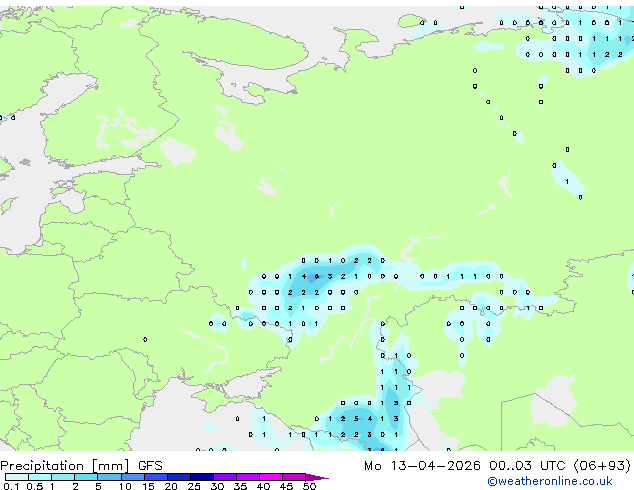Pick the 25–30 mm dark blue swatch
The width and height of the screenshot is (634, 490).
pyautogui.click(x=202, y=477)
